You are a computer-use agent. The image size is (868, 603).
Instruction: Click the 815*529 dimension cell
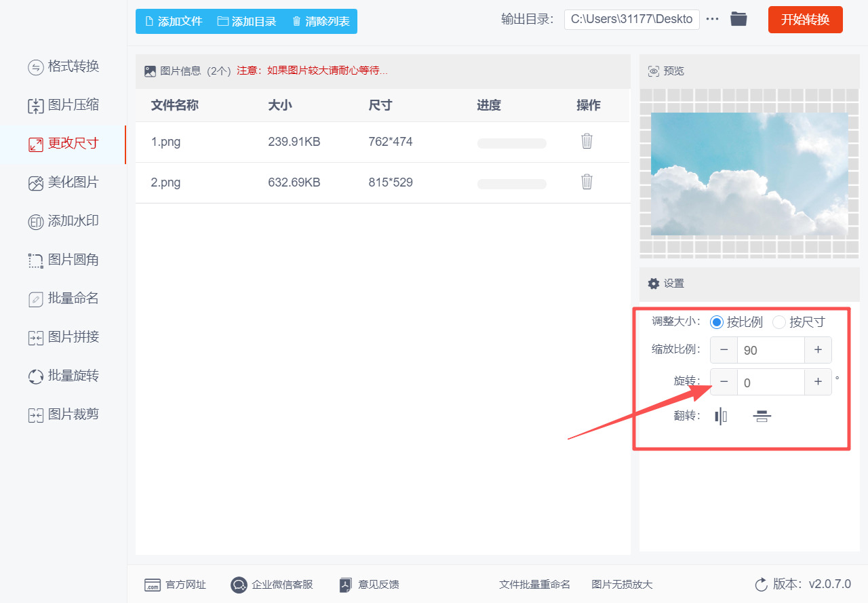click(391, 182)
